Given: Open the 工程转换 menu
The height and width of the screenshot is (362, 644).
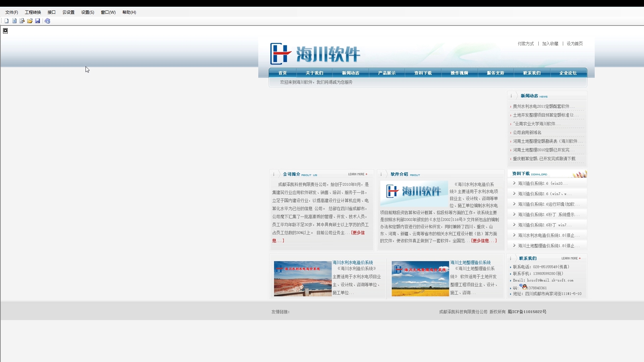Looking at the screenshot, I should point(33,12).
